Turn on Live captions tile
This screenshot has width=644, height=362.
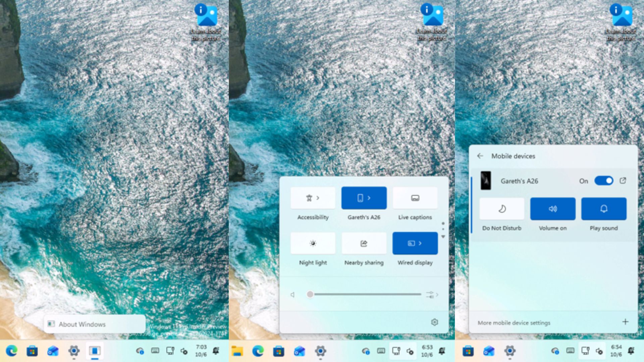[x=415, y=198]
